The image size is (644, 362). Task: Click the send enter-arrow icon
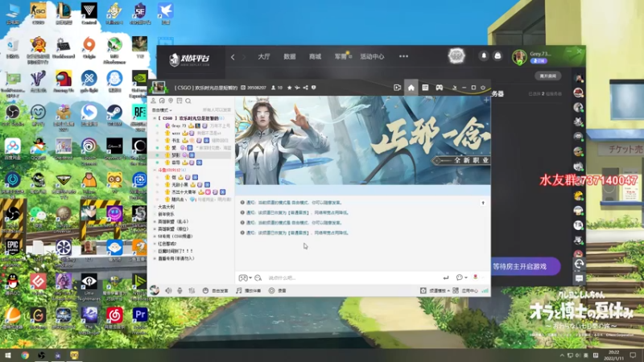point(446,278)
